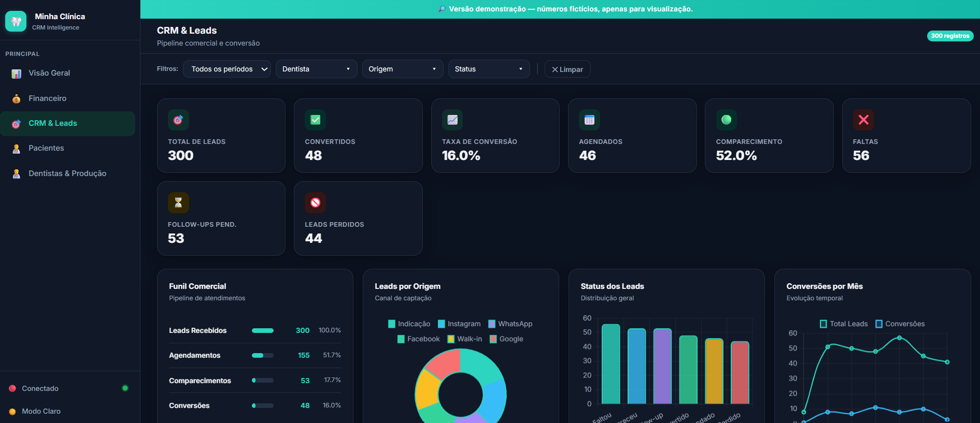Click the Comparecimento value 52.0%

tap(736, 155)
